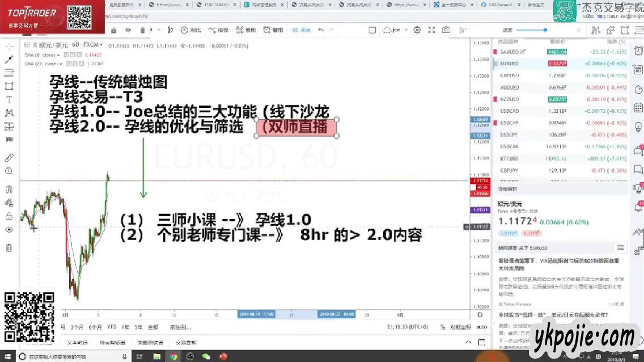Screen dimensions: 644x362
Task: Open chart settings gear icon
Action: (x=417, y=30)
